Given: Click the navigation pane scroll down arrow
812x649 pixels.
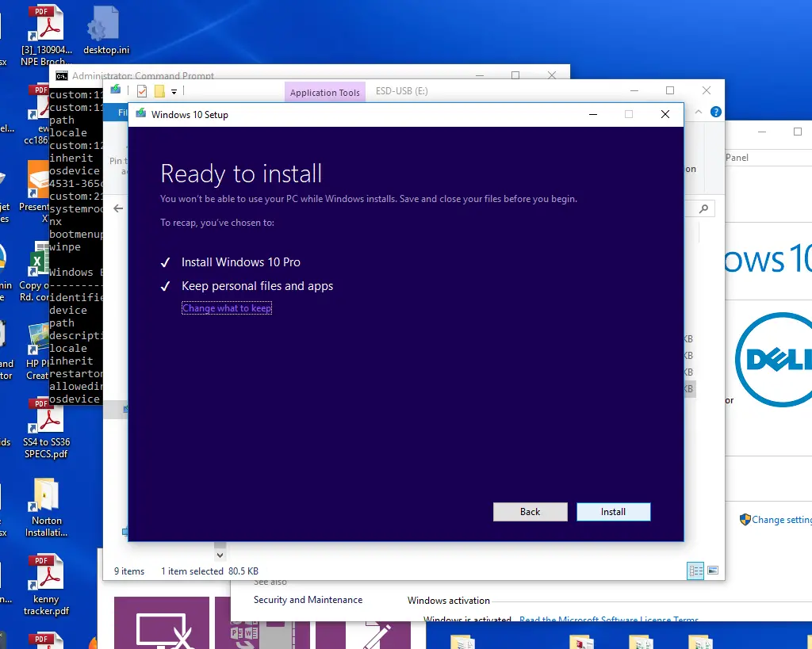Looking at the screenshot, I should 220,546.
